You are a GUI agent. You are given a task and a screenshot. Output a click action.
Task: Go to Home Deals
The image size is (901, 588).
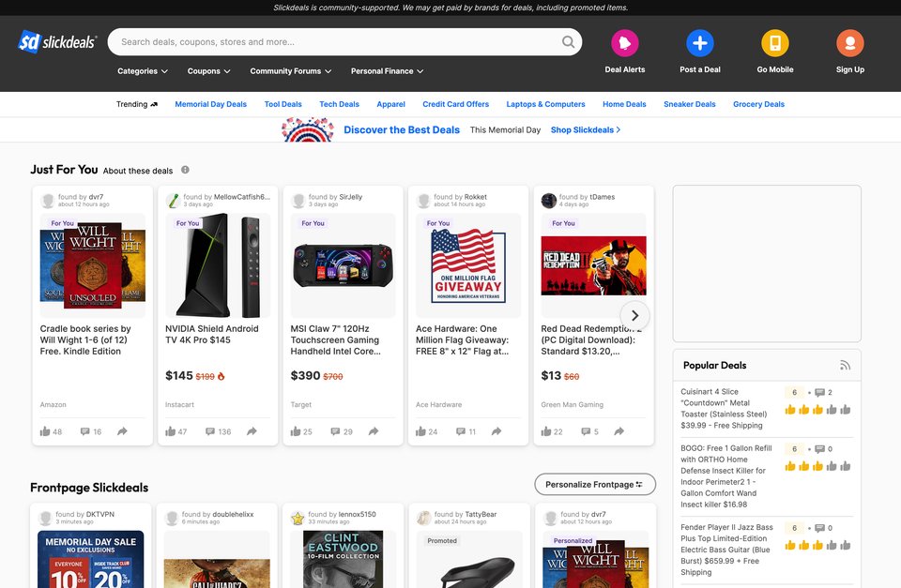point(624,104)
